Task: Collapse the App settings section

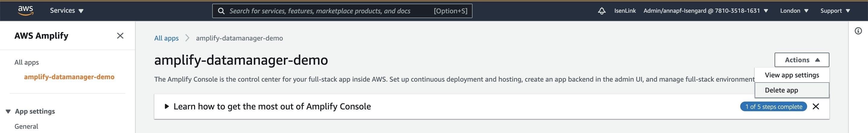Action: (x=30, y=111)
